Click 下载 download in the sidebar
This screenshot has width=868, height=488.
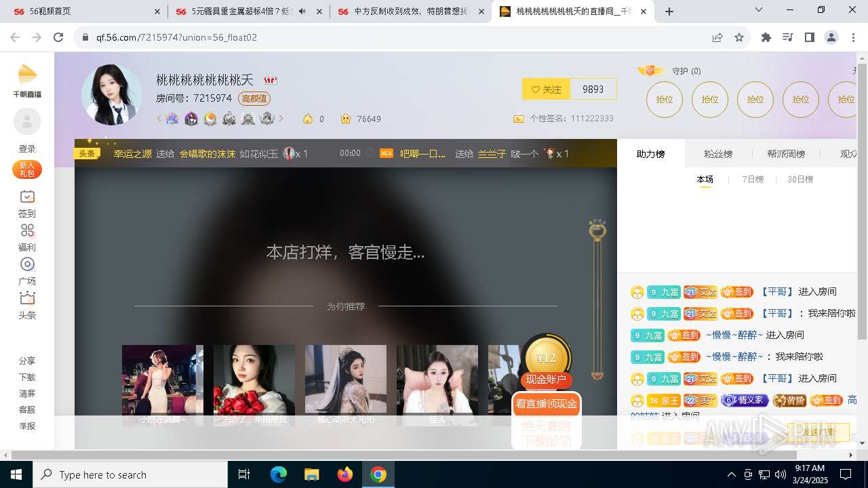point(27,378)
